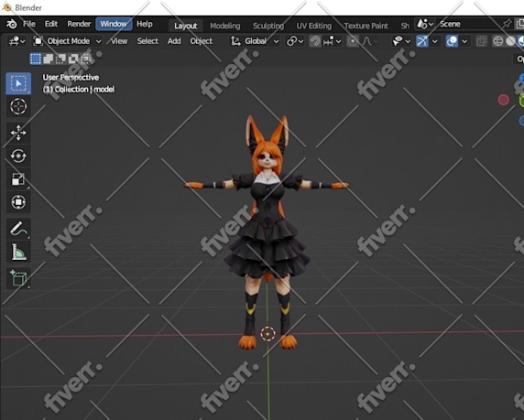
Task: Activate the Measure tool
Action: tap(18, 252)
